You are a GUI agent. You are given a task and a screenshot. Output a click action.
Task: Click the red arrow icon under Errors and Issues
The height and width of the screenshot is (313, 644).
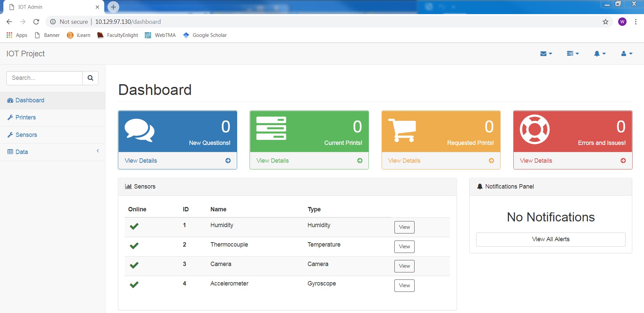point(623,161)
